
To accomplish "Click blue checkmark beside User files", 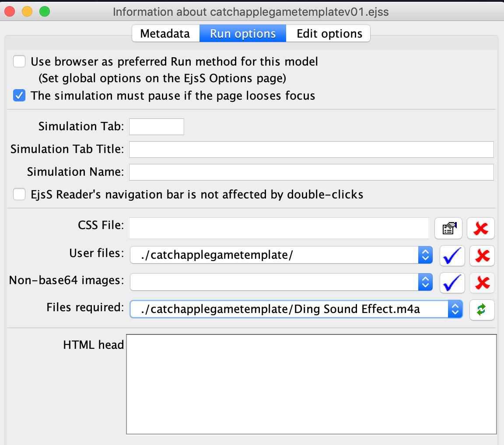I will click(x=452, y=256).
